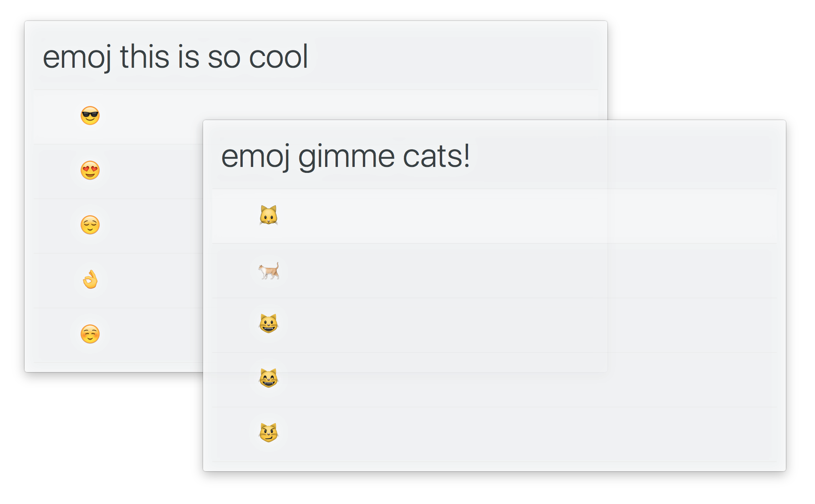
Task: Click the relieved face emoji
Action: [x=91, y=225]
